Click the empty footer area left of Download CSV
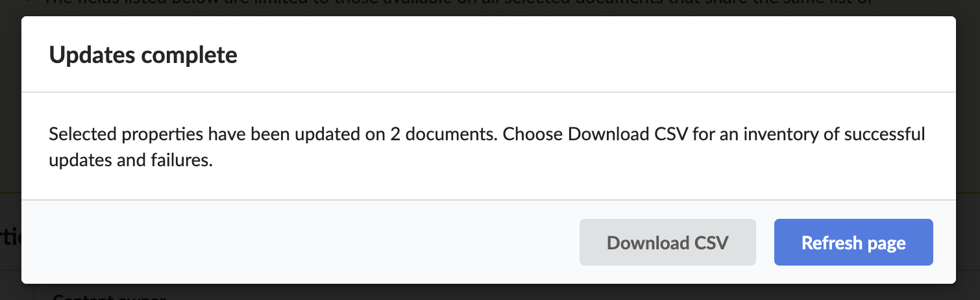This screenshot has height=300, width=980. [299, 242]
